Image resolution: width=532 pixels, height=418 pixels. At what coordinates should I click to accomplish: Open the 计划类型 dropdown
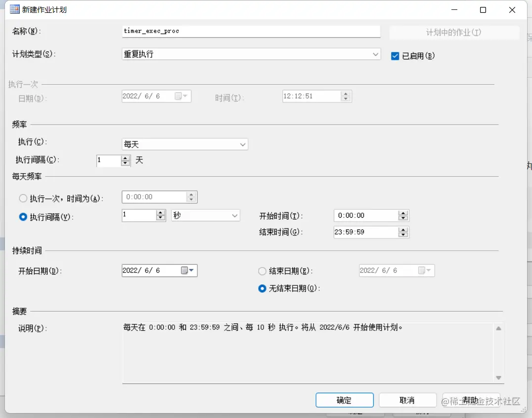coord(251,54)
